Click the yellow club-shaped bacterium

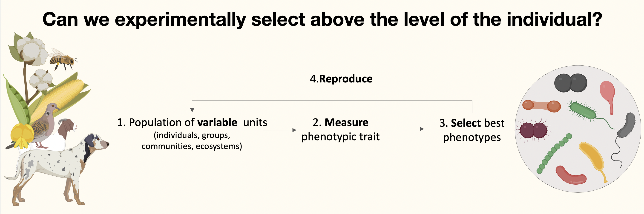[x=592, y=157]
